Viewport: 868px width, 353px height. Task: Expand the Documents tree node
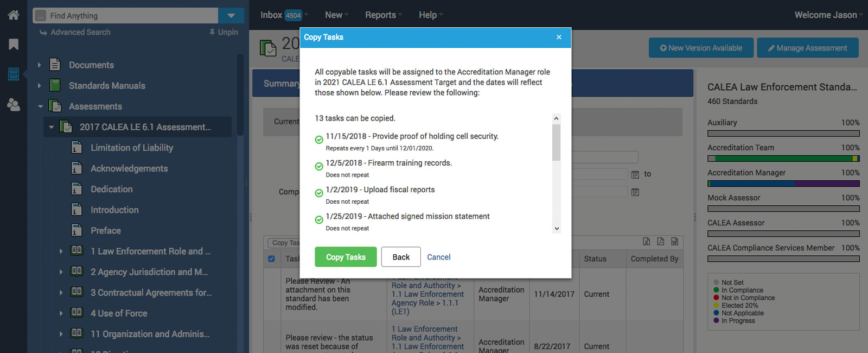(39, 65)
